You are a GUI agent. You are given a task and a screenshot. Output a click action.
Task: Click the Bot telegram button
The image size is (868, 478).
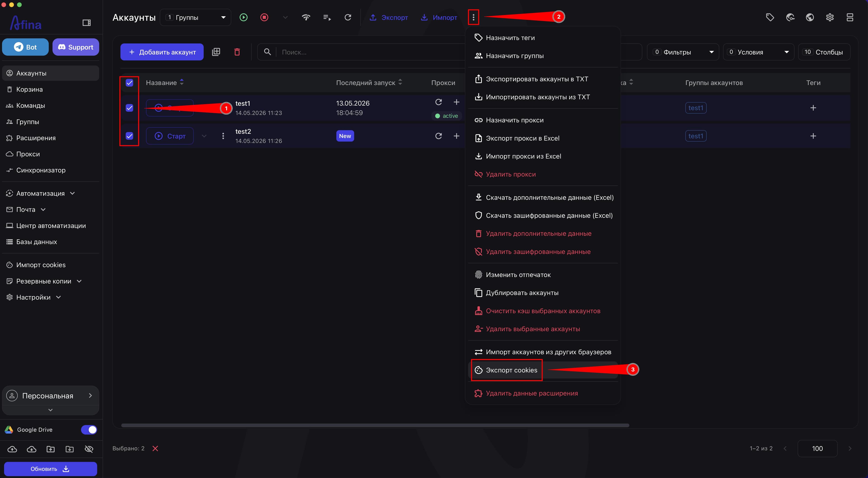click(25, 47)
